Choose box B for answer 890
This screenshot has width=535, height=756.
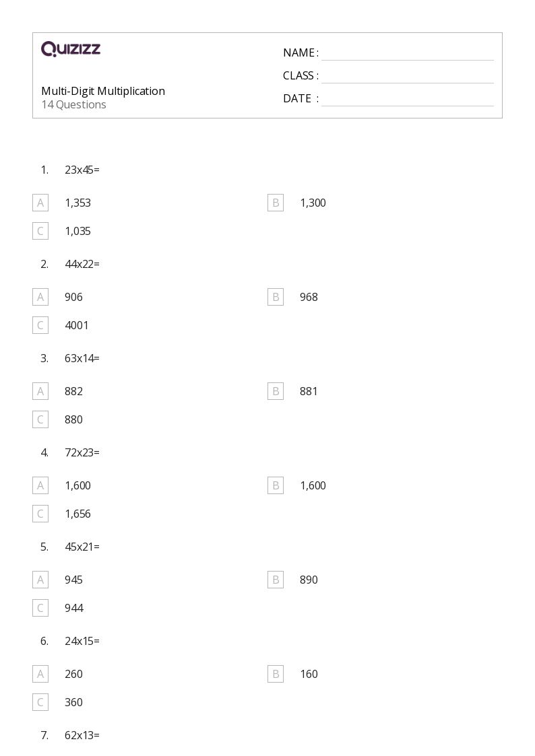276,580
